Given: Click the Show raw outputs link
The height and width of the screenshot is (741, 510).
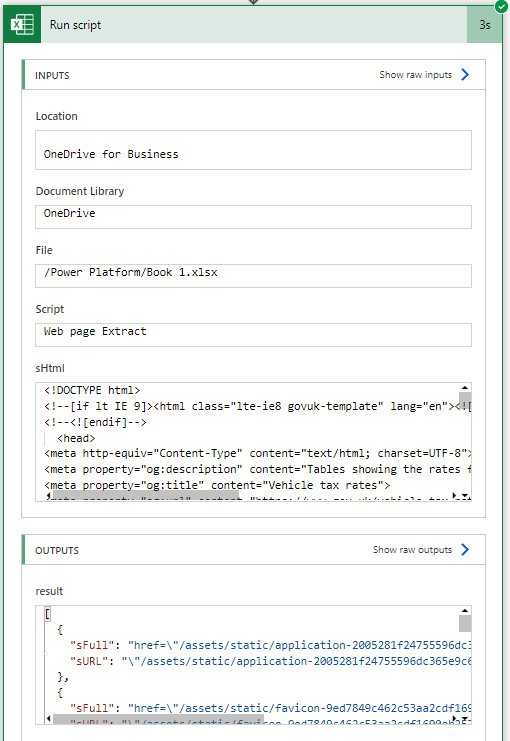Looking at the screenshot, I should [x=412, y=550].
